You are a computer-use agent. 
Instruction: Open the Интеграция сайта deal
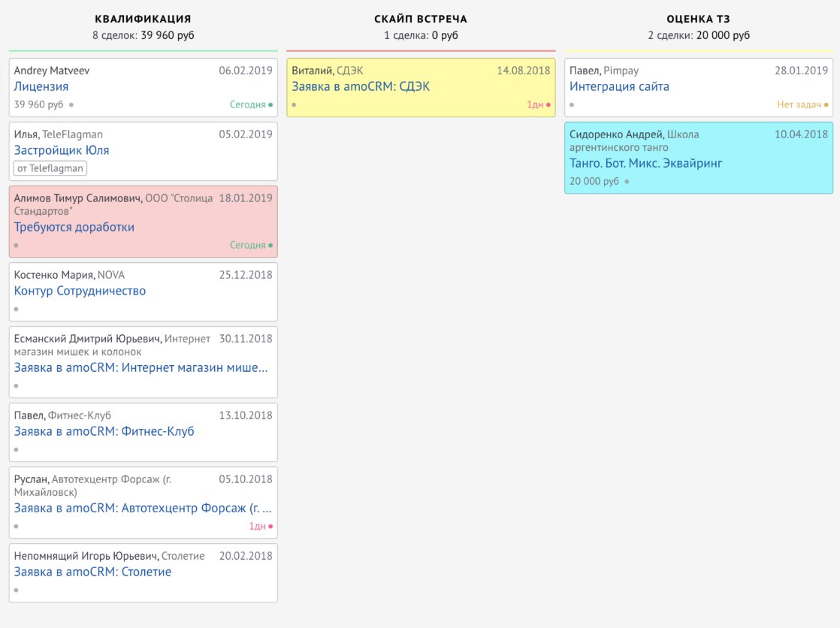click(x=619, y=86)
